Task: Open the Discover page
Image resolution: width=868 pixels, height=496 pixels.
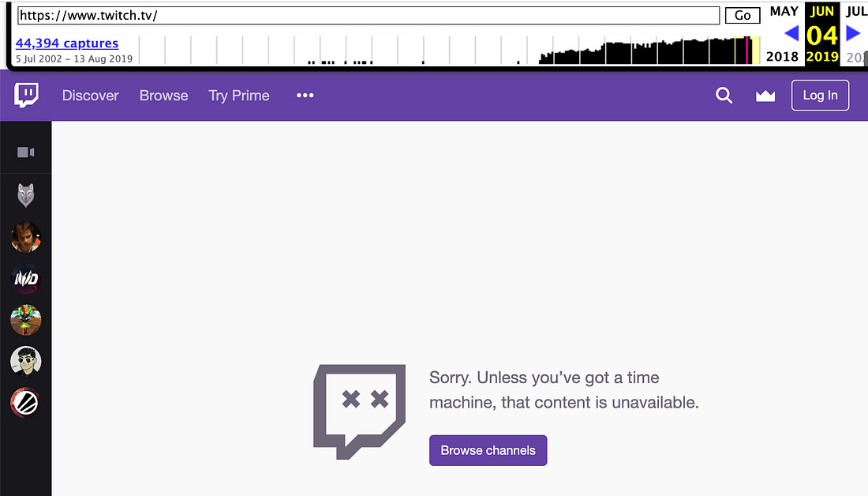Action: [x=90, y=96]
